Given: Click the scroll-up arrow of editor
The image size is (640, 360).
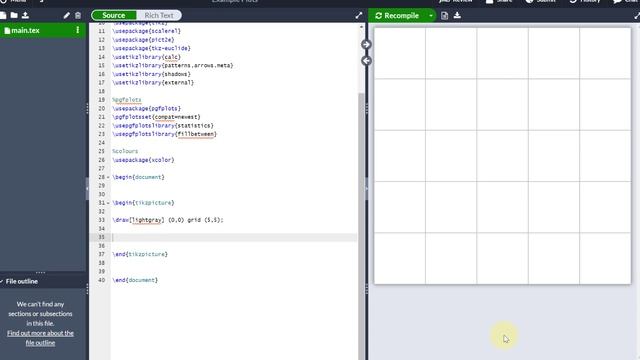Looking at the screenshot, I should 361,27.
